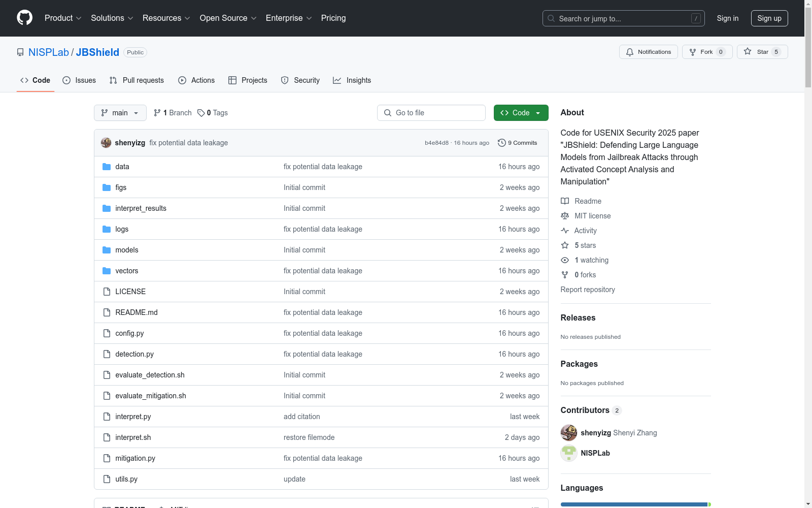Switch to the Issues tab
This screenshot has width=812, height=508.
[x=79, y=80]
